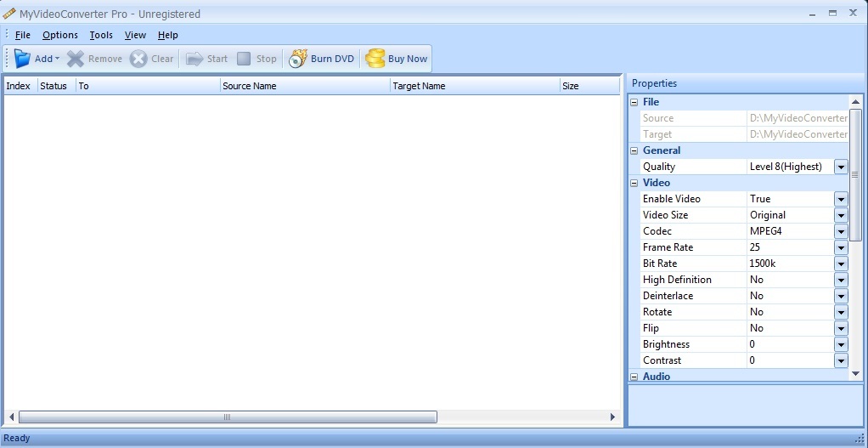Screen dimensions: 868x448
Task: Click the app icon in title bar
Action: 8,14
